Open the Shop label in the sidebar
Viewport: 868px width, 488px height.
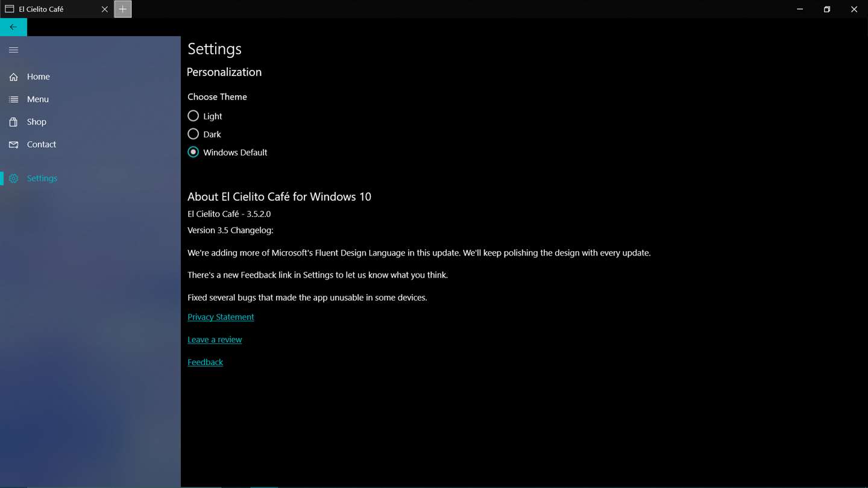[x=37, y=122]
